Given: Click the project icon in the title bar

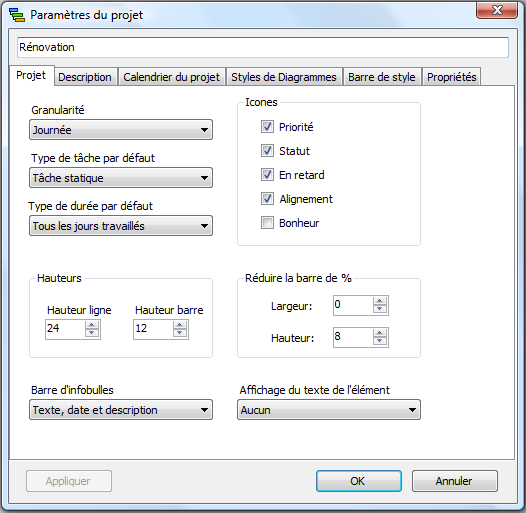Looking at the screenshot, I should click(17, 15).
